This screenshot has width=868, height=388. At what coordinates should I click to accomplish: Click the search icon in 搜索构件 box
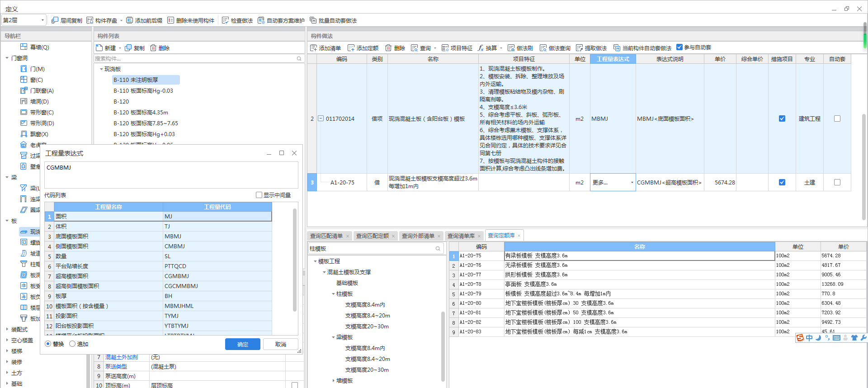coord(299,59)
